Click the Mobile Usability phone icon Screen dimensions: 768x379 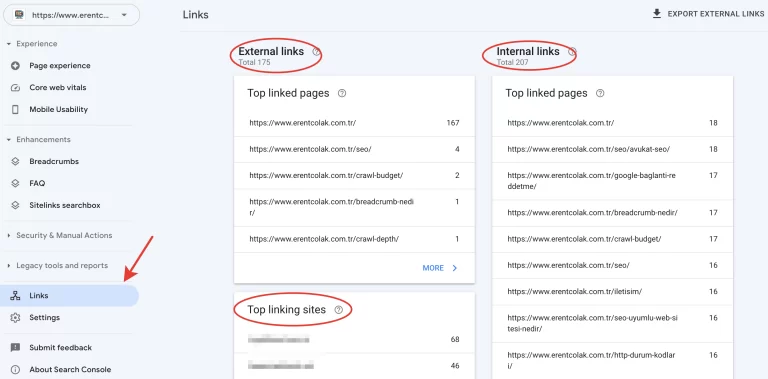[15, 110]
